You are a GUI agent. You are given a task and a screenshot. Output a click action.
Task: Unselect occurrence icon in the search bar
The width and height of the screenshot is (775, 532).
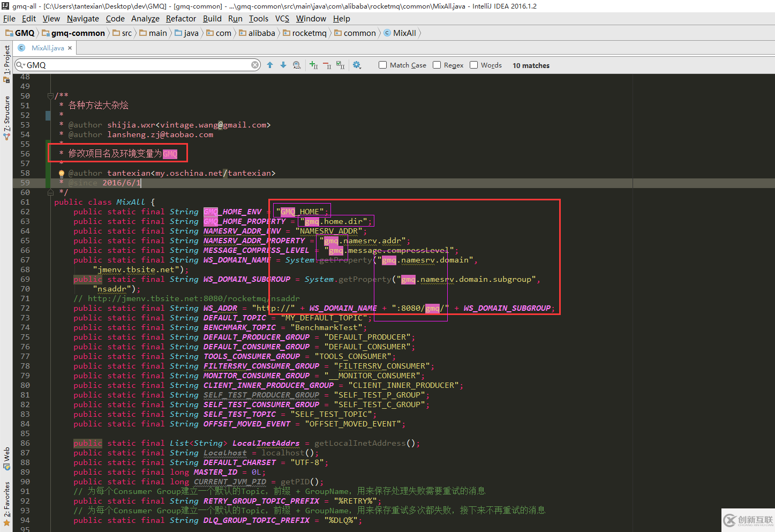click(x=327, y=65)
